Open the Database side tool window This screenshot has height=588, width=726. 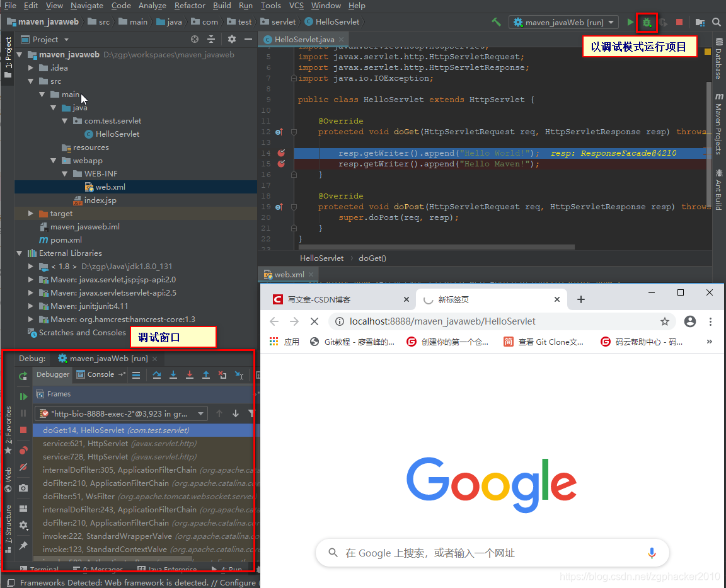[x=718, y=59]
